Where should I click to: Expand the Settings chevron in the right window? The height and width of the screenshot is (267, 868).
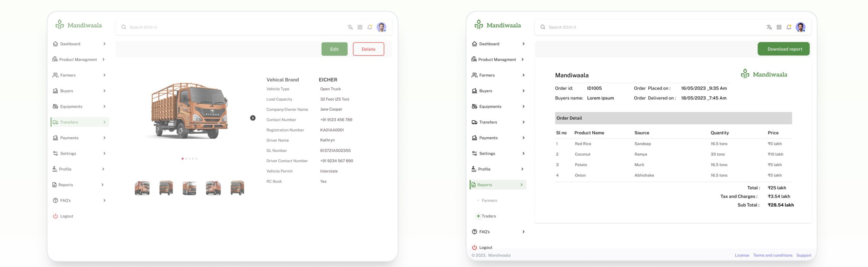pos(523,153)
